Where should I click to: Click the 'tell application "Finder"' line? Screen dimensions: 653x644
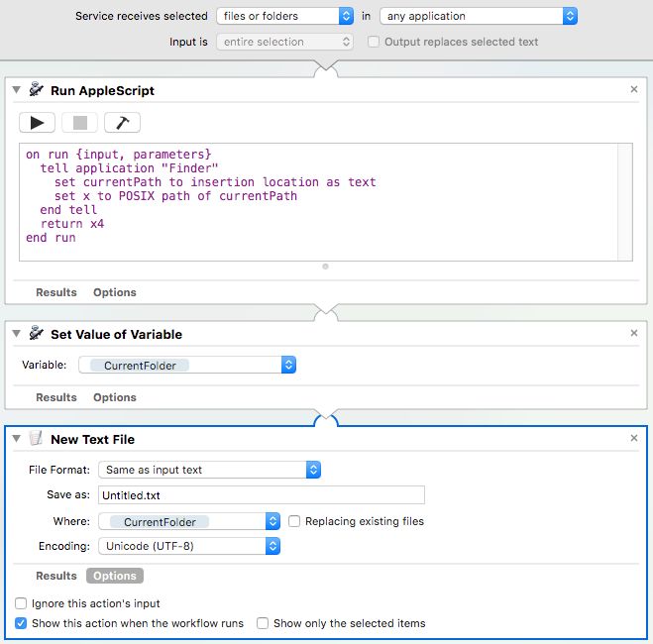pyautogui.click(x=129, y=168)
